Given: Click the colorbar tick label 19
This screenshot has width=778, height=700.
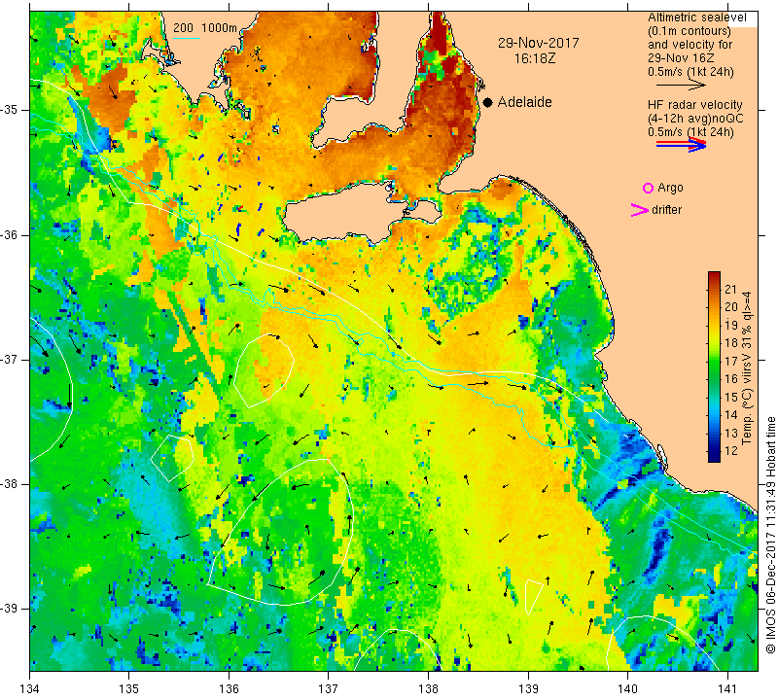Looking at the screenshot, I should point(731,326).
